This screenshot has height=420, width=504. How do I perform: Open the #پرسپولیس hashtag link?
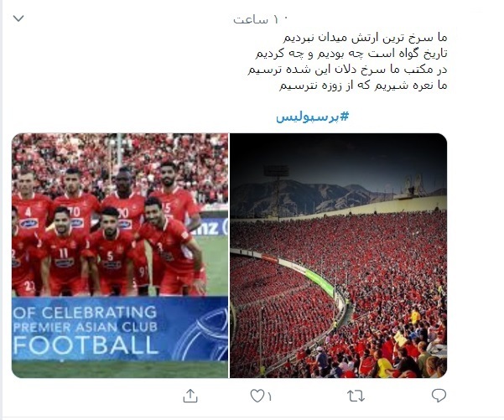point(313,117)
